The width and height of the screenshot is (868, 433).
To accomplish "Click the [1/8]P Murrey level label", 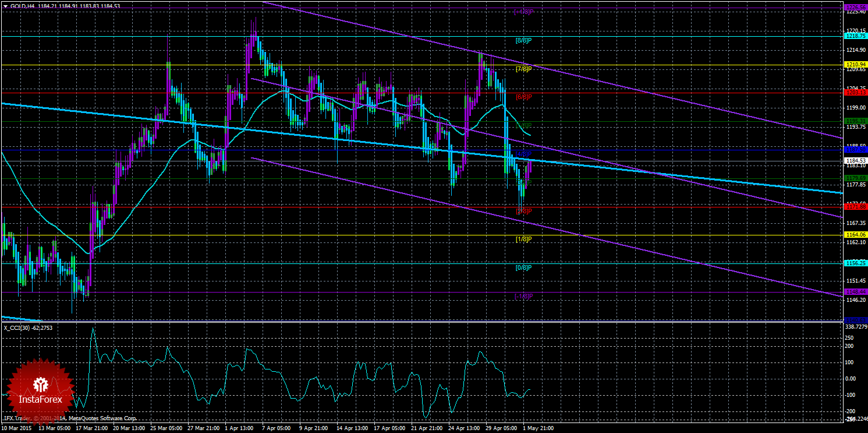I will tap(524, 239).
